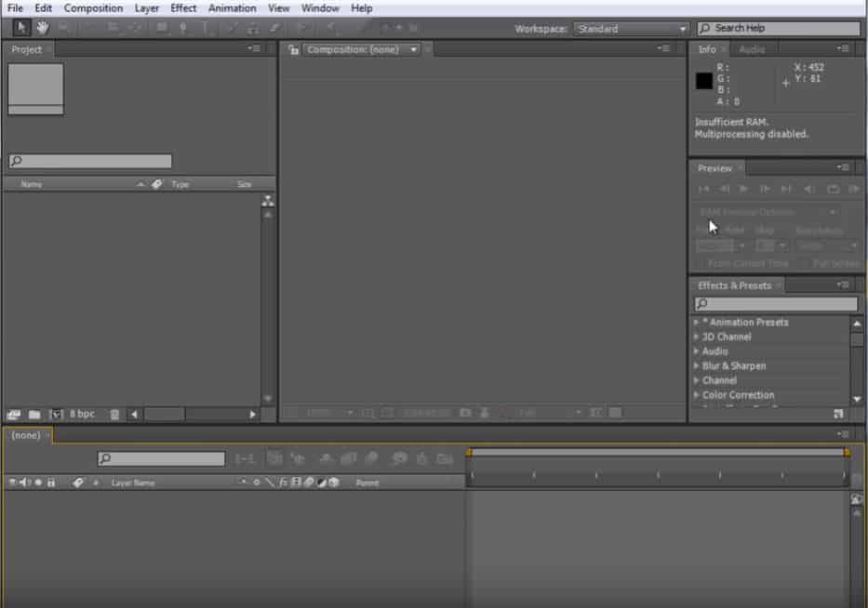Viewport: 868px width, 608px height.
Task: Sort project items by Name column
Action: [x=32, y=184]
